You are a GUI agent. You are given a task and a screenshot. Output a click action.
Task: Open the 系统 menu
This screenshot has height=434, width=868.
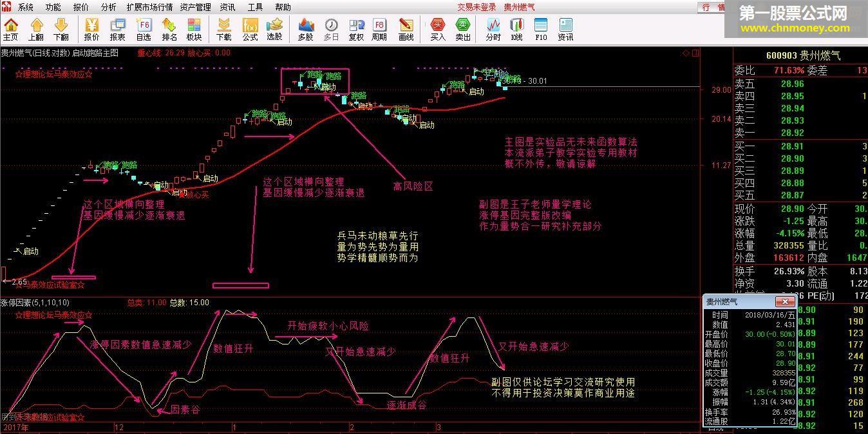[26, 8]
